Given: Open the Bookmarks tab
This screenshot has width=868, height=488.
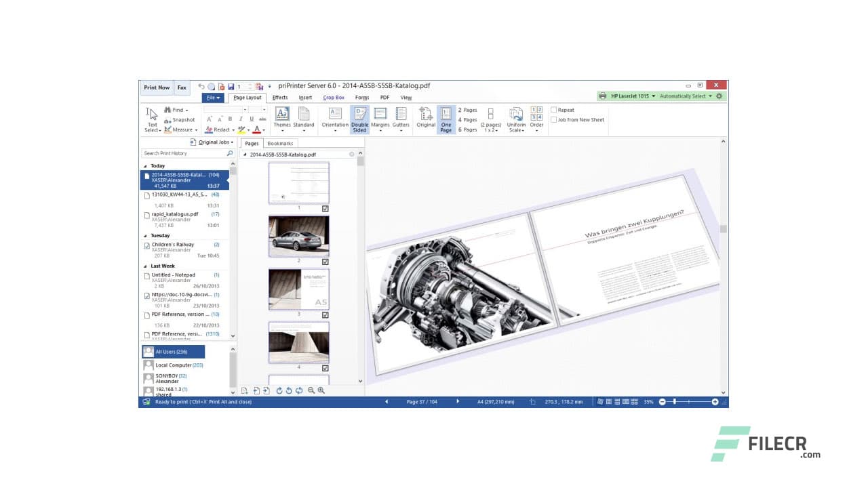Looking at the screenshot, I should 280,143.
